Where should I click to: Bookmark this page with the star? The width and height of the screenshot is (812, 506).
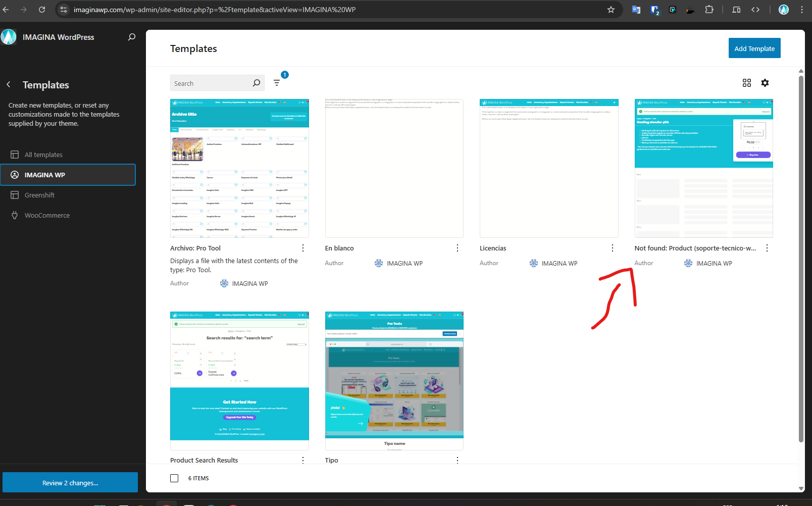[x=611, y=10]
